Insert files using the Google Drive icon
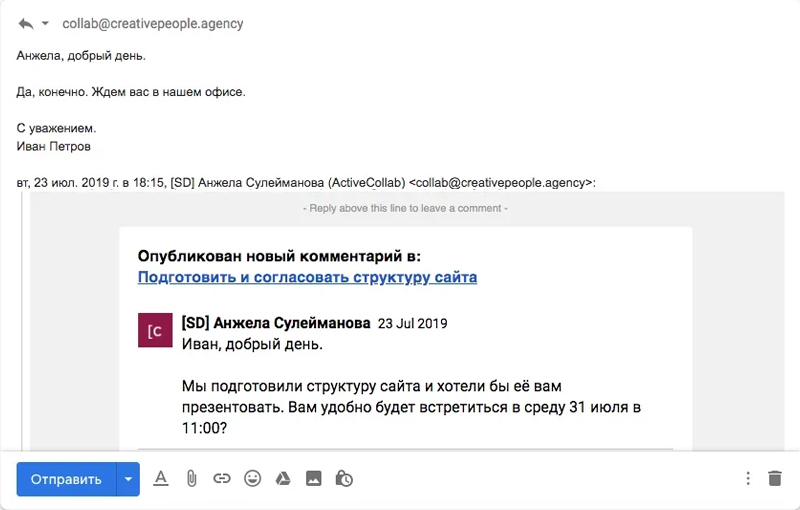 click(x=283, y=479)
